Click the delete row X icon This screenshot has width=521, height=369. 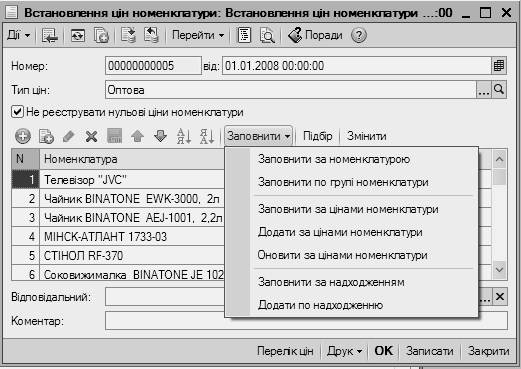[x=91, y=136]
